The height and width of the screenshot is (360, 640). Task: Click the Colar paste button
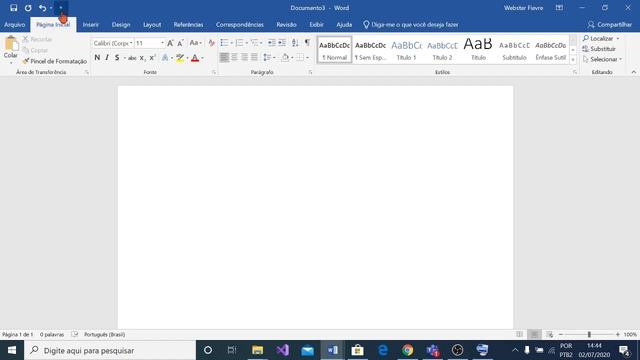coord(11,50)
